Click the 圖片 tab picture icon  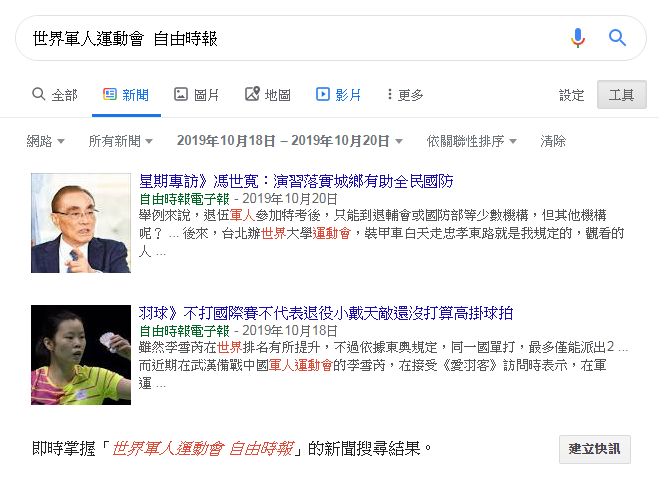click(x=181, y=94)
